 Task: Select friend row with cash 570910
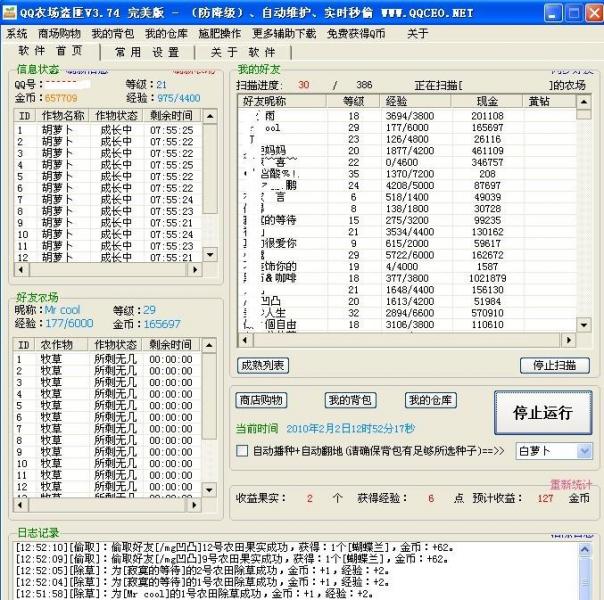coord(407,313)
